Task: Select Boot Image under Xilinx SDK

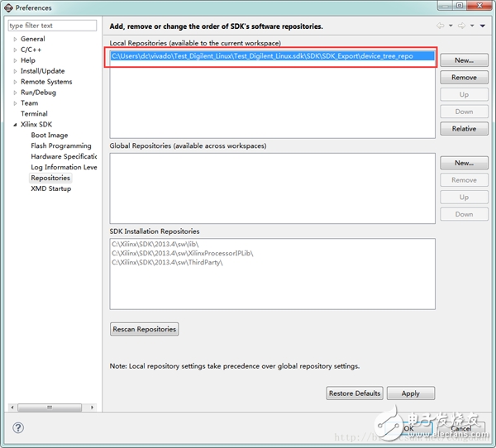Action: [50, 135]
